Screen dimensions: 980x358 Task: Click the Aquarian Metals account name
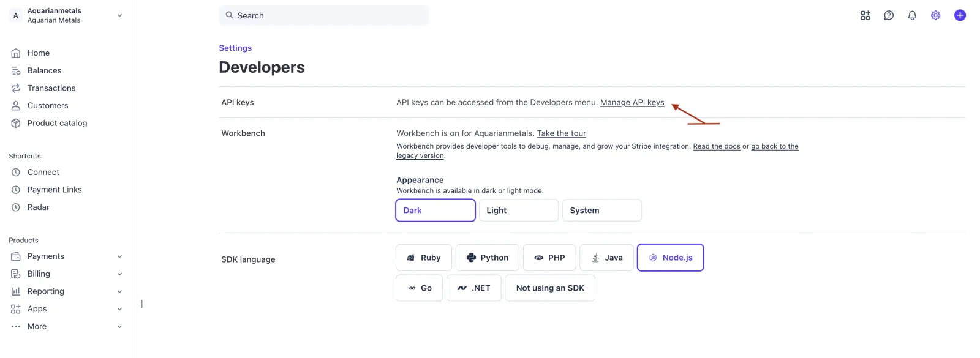54,20
